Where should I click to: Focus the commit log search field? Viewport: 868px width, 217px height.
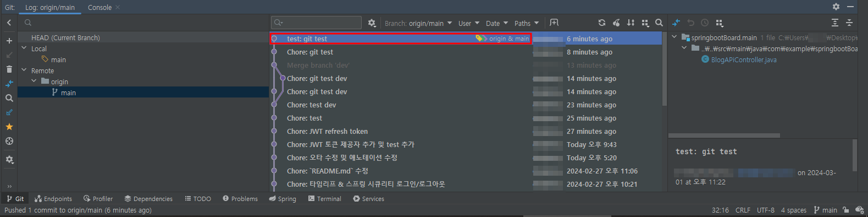317,23
